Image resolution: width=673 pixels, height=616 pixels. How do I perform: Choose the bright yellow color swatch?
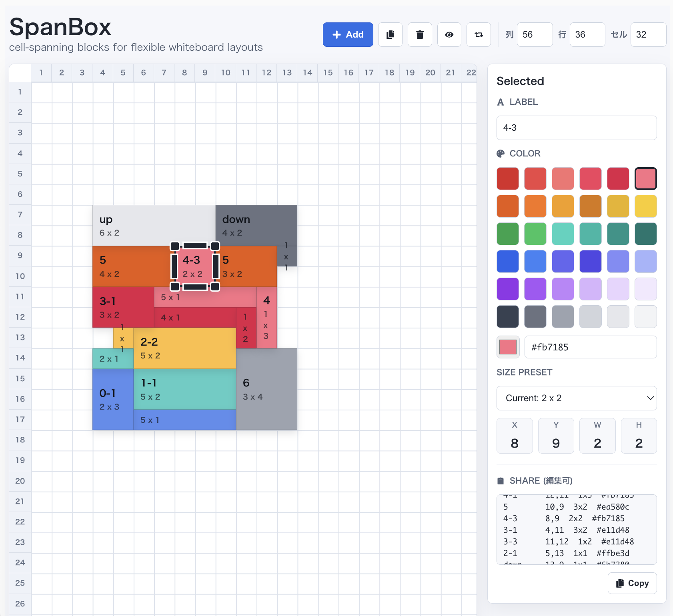click(x=646, y=206)
